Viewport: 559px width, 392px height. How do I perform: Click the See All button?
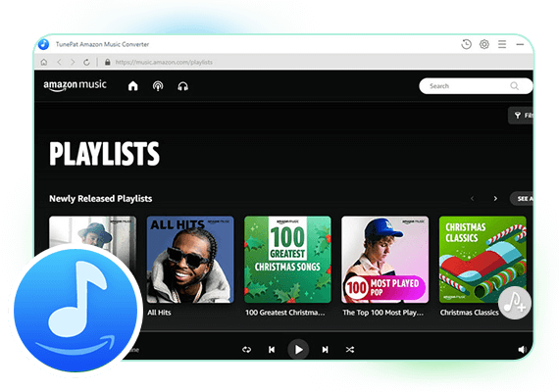click(523, 199)
